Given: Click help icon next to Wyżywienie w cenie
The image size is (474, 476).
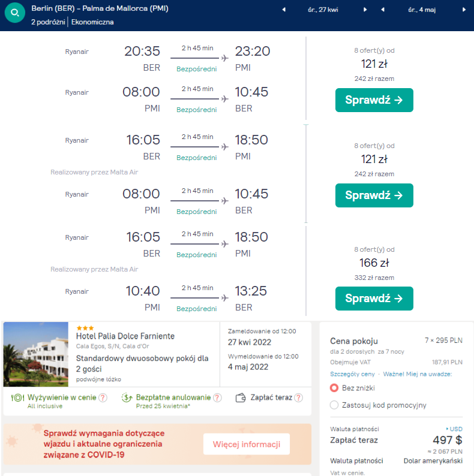Looking at the screenshot, I should click(x=103, y=397).
